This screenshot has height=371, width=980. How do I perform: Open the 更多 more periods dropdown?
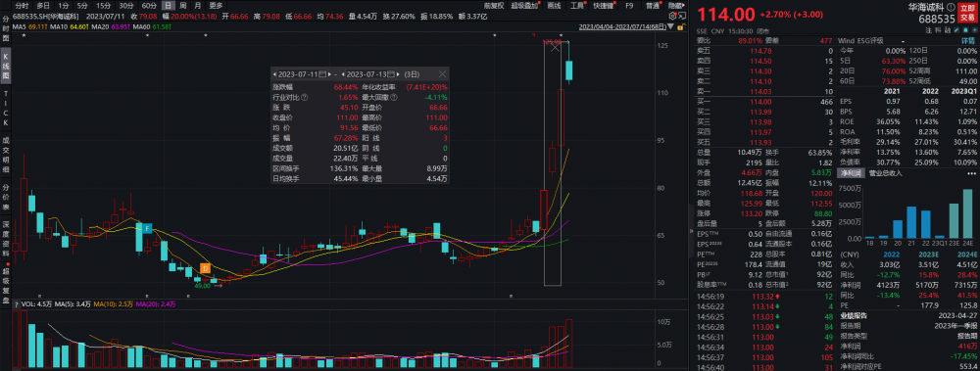point(216,5)
